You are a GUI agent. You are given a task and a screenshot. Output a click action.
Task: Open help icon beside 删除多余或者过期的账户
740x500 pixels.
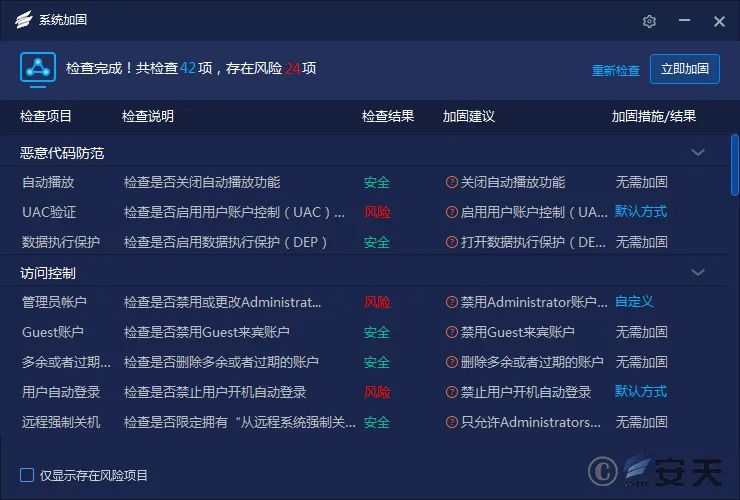452,362
